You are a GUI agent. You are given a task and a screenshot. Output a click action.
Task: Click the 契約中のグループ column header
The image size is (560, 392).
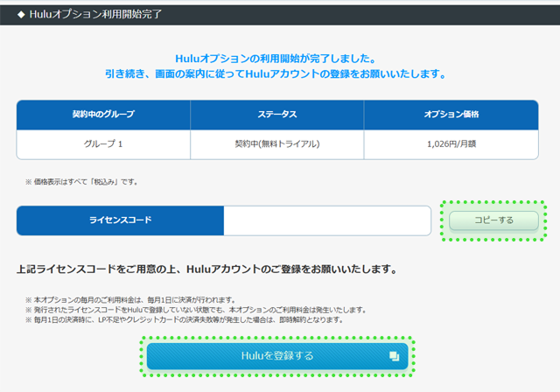[x=103, y=115]
